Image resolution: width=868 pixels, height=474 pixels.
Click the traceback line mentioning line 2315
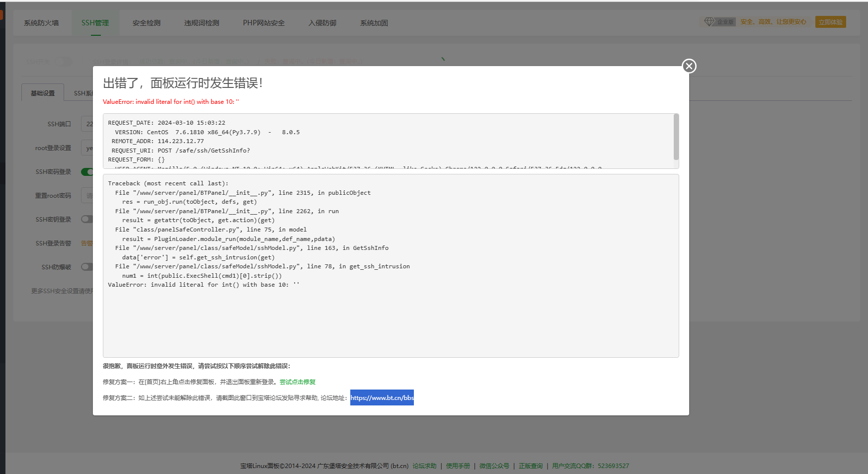pyautogui.click(x=243, y=193)
